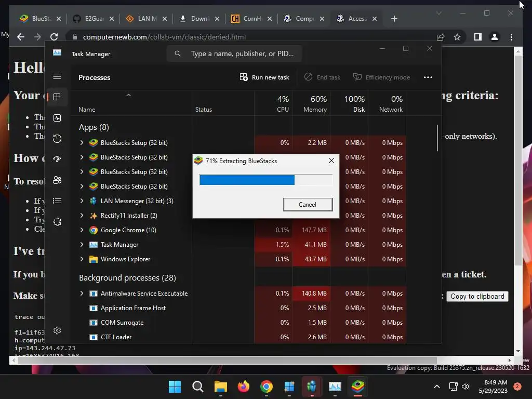Viewport: 532px width, 399px height.
Task: Sort processes by Network column
Action: coord(387,104)
